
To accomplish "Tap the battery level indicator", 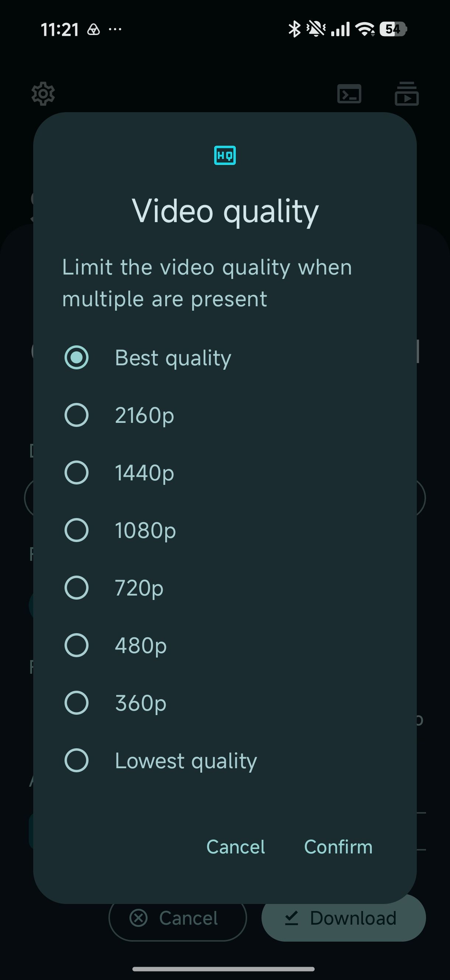I will pyautogui.click(x=393, y=29).
